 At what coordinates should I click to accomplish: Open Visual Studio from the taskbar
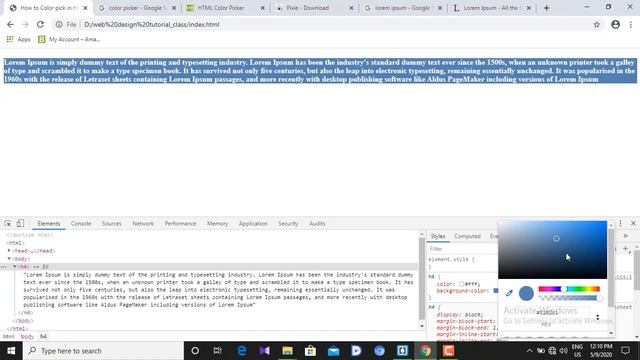pyautogui.click(x=264, y=351)
